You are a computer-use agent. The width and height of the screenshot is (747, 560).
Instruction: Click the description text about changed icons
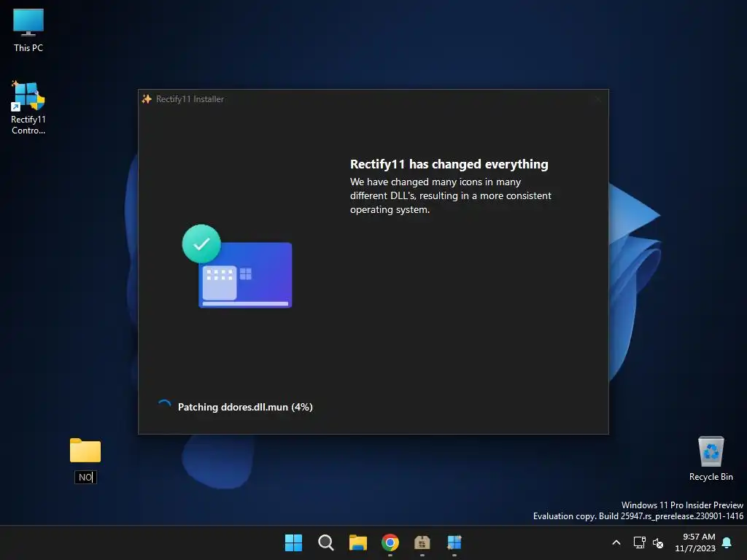pyautogui.click(x=451, y=195)
